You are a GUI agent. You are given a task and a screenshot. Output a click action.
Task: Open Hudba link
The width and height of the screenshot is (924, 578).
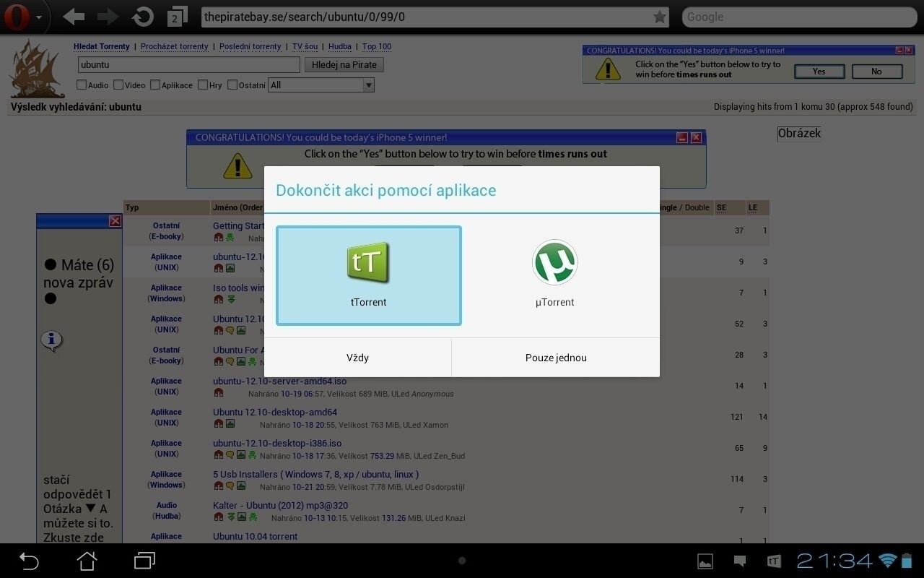(x=340, y=46)
